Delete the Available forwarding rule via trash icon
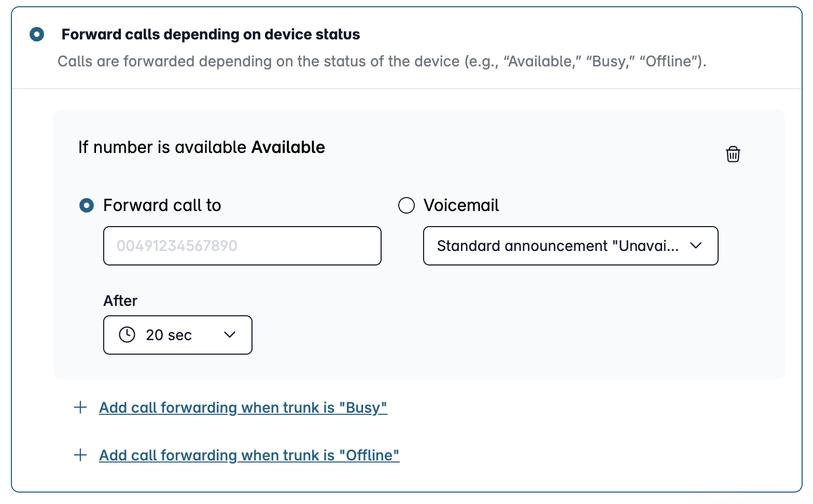 (x=733, y=154)
